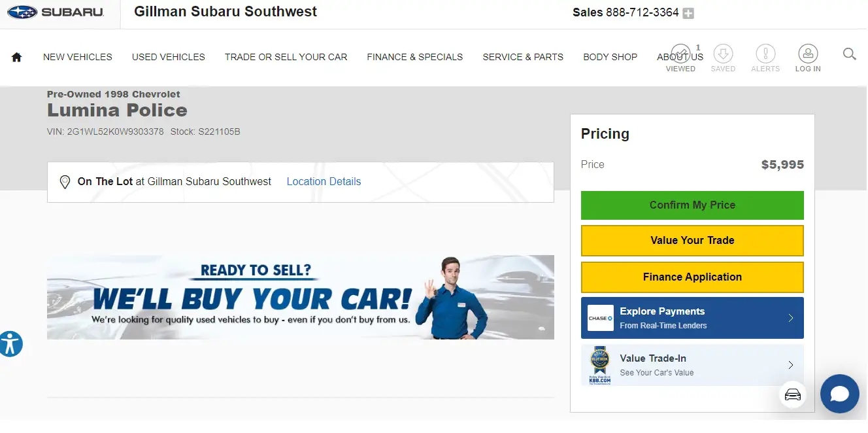Open site search magnifier icon
Screen dimensions: 868x433
click(x=849, y=54)
